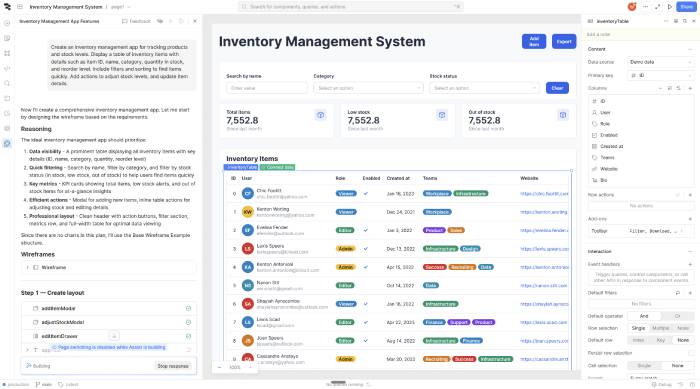Click the Low stock card icon

click(442, 115)
